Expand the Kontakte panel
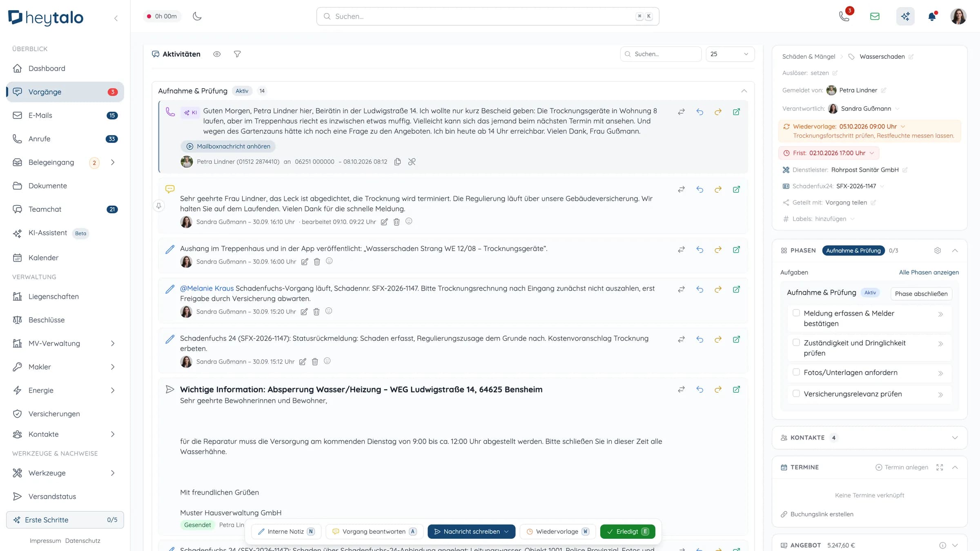This screenshot has height=551, width=980. pos(955,438)
